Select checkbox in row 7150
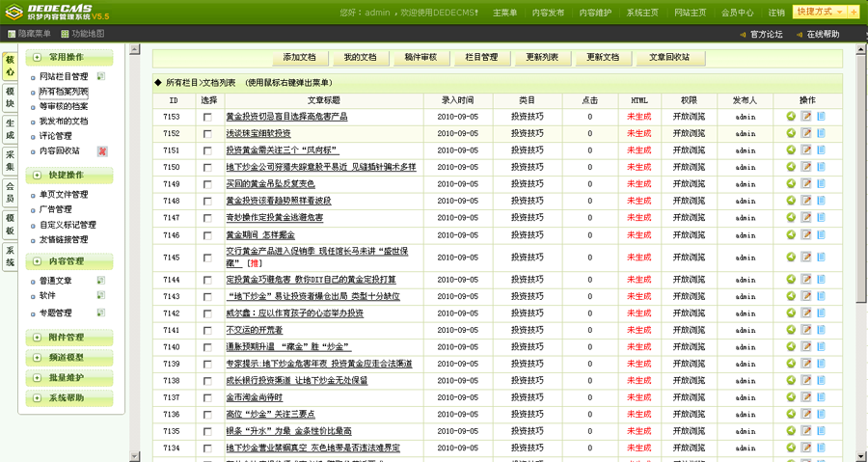This screenshot has width=868, height=462. point(207,168)
